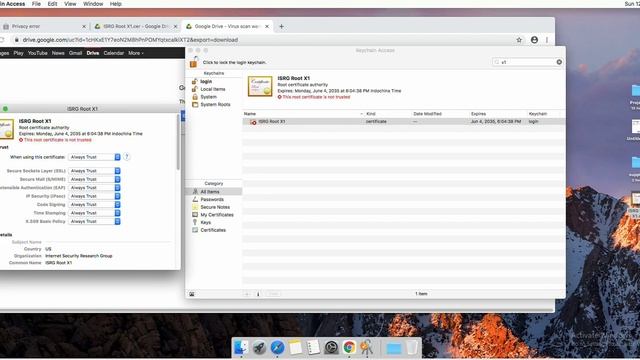The height and width of the screenshot is (360, 640).
Task: Select the System Roots keychain
Action: [x=215, y=104]
